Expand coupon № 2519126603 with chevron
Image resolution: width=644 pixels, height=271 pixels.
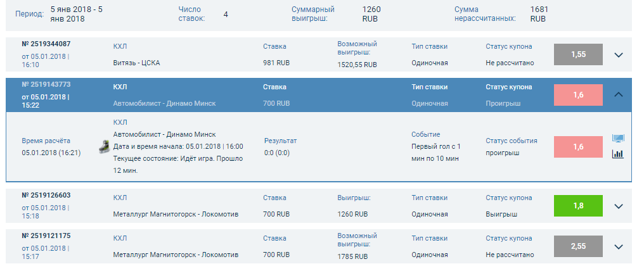619,206
